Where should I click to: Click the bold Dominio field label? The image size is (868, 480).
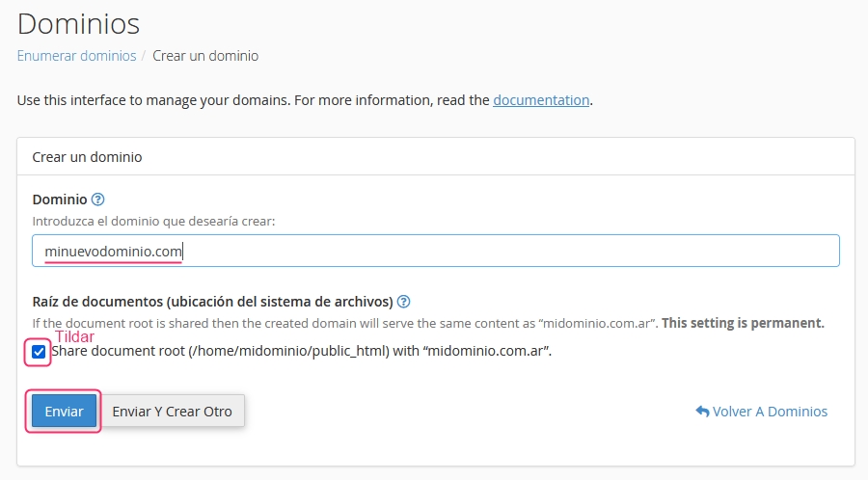click(60, 200)
